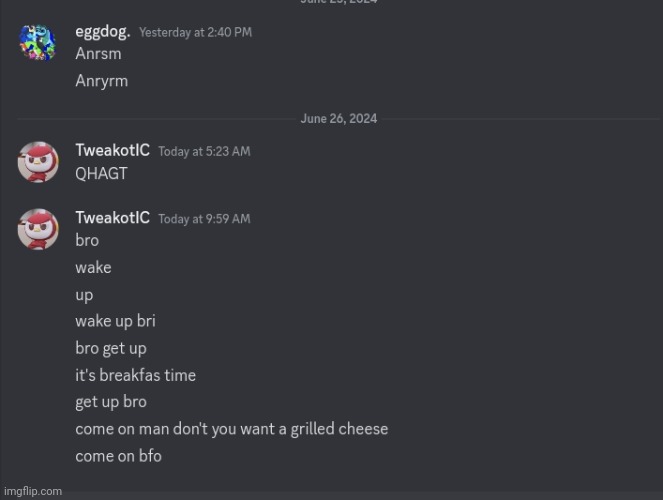Click the June 26, 2024 date divider
The width and height of the screenshot is (663, 500).
click(339, 119)
